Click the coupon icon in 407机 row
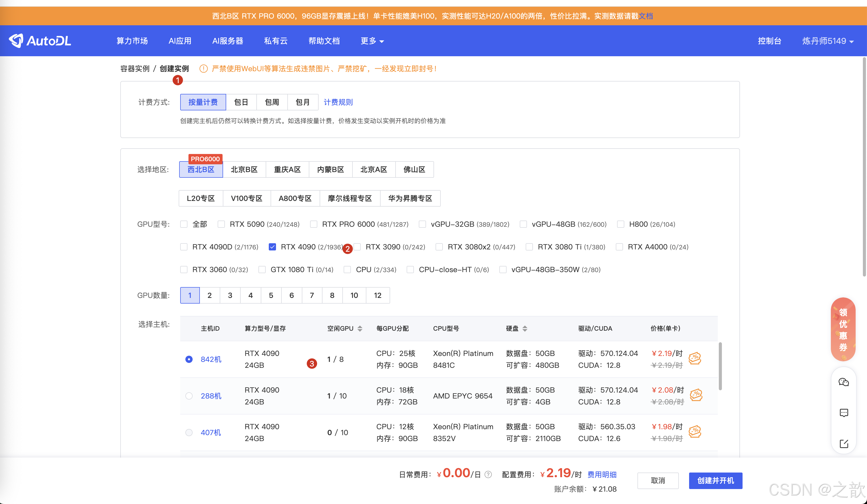 click(x=695, y=432)
